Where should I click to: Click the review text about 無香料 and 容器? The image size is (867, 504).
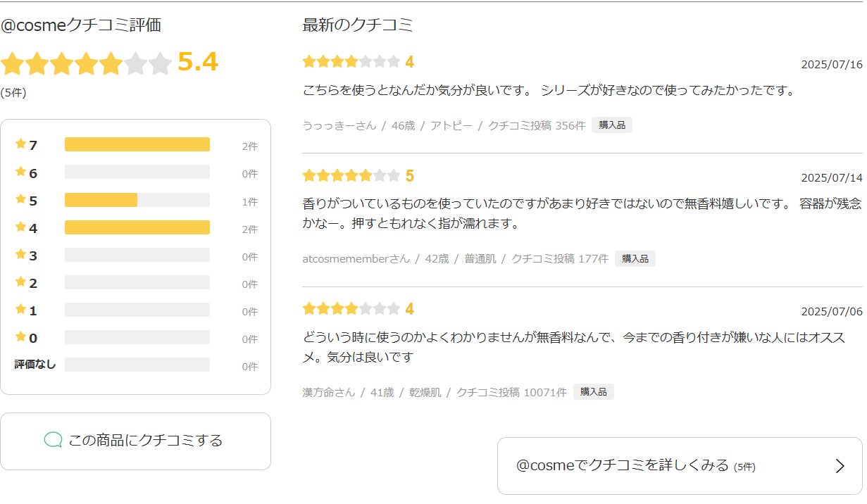pyautogui.click(x=581, y=214)
